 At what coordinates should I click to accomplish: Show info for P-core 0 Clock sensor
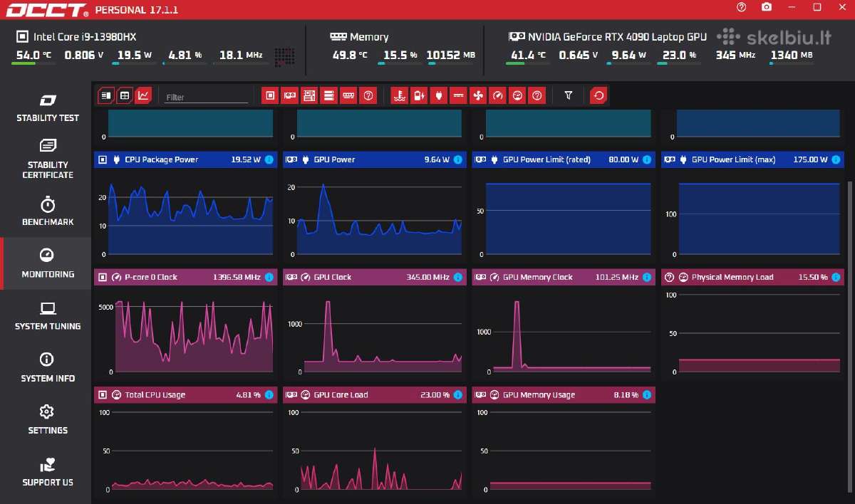click(269, 277)
